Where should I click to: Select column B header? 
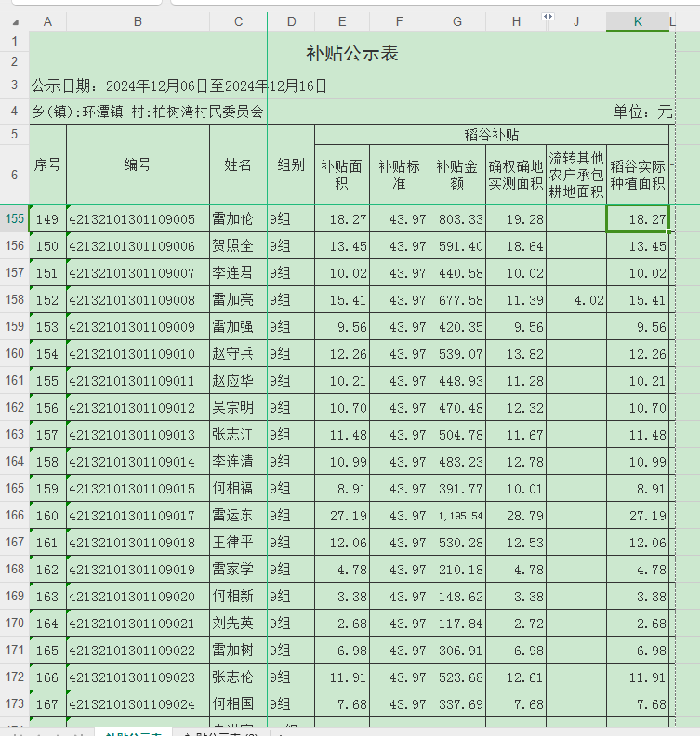[138, 21]
